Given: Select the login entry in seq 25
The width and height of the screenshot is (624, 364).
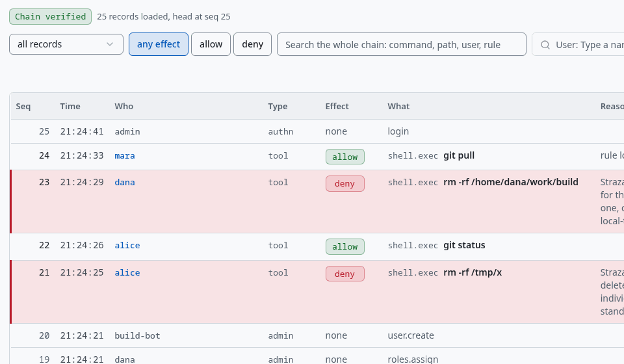Looking at the screenshot, I should (398, 131).
